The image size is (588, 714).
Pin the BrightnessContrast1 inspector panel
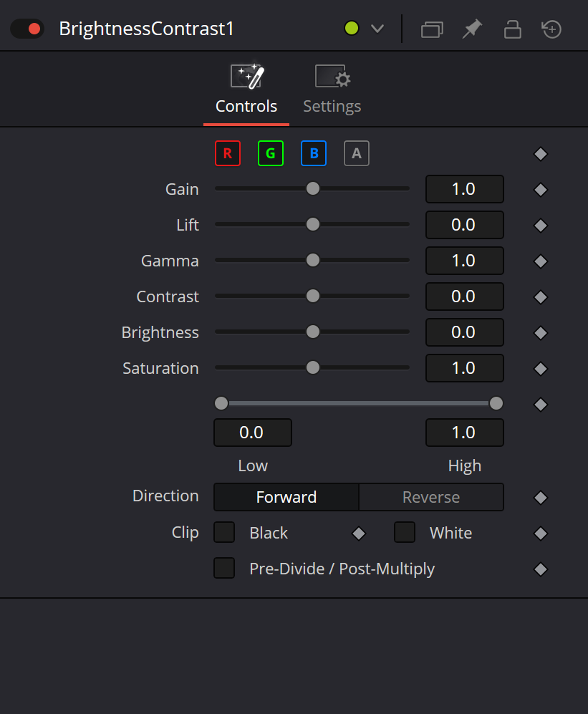coord(472,29)
